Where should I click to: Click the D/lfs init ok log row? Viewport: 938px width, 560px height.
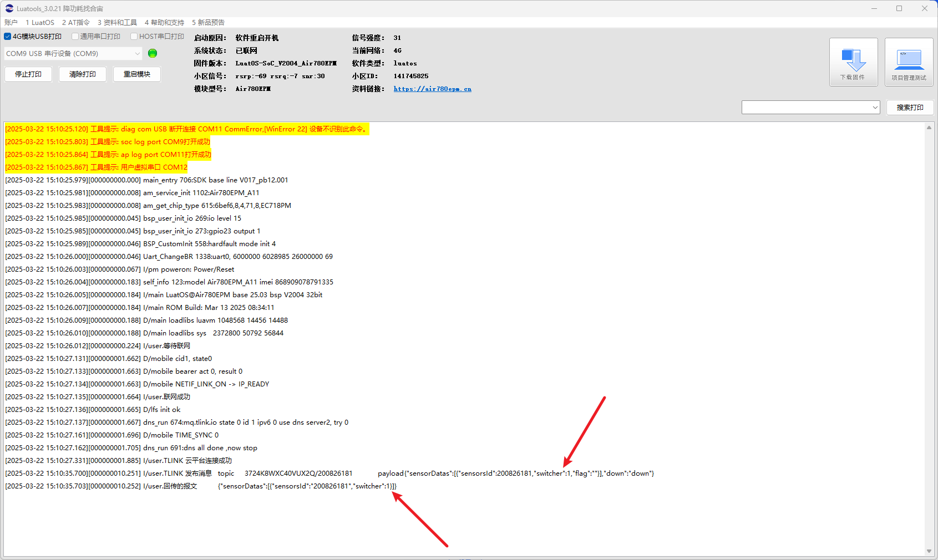tap(93, 410)
